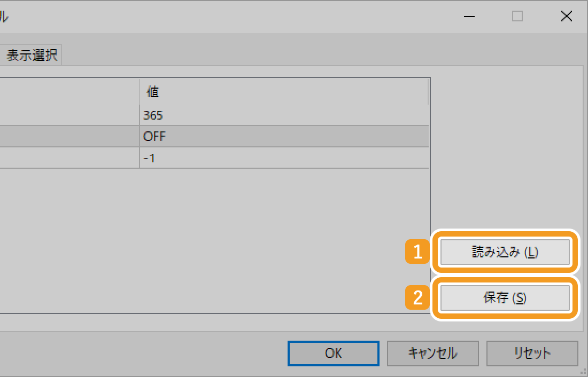
Task: Minimize the dialog window
Action: pos(469,17)
